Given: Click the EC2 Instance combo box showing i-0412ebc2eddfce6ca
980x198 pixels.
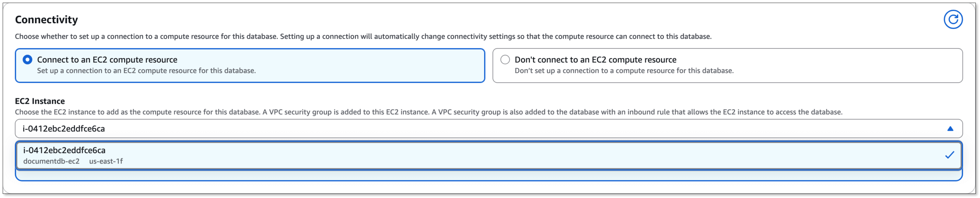Looking at the screenshot, I should tap(457, 129).
